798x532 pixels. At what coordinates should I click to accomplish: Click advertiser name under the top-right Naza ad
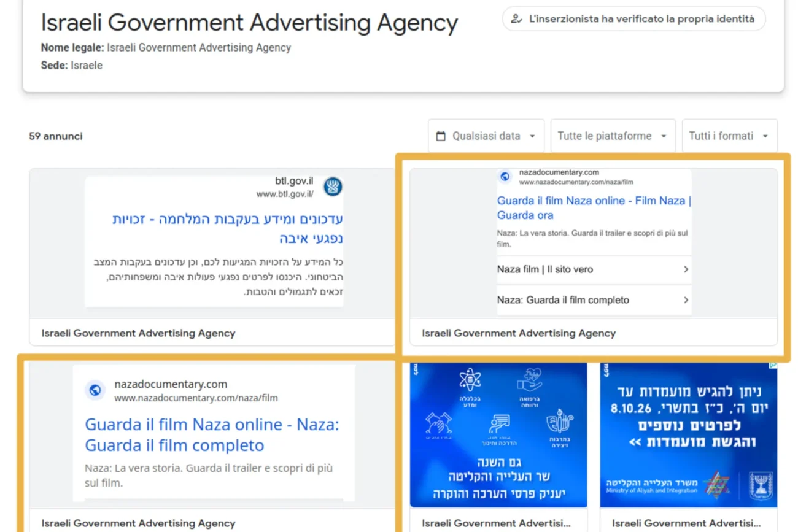(519, 333)
